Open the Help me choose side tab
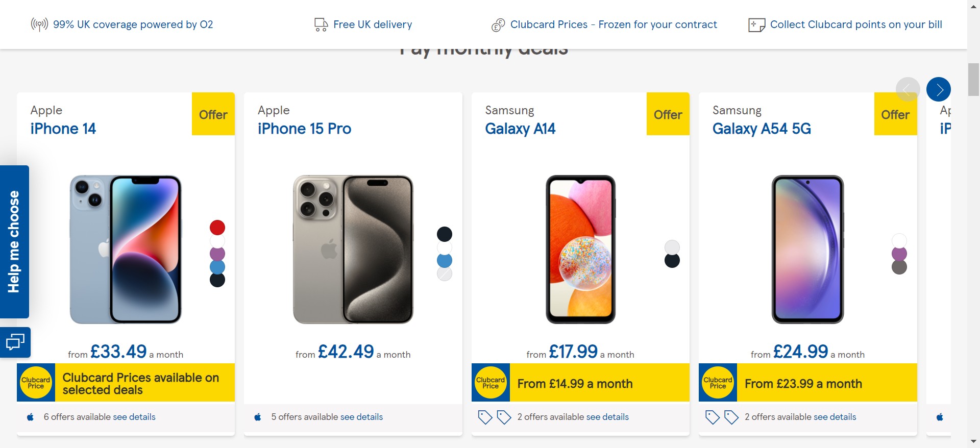This screenshot has height=448, width=980. [x=14, y=241]
